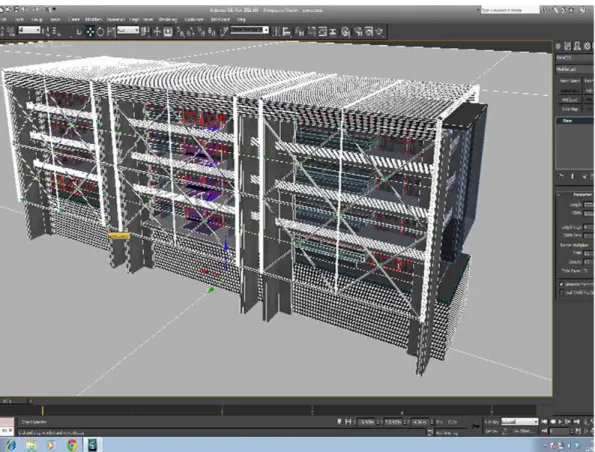Click the Set Key button
Image resolution: width=595 pixels, height=452 pixels.
click(492, 431)
